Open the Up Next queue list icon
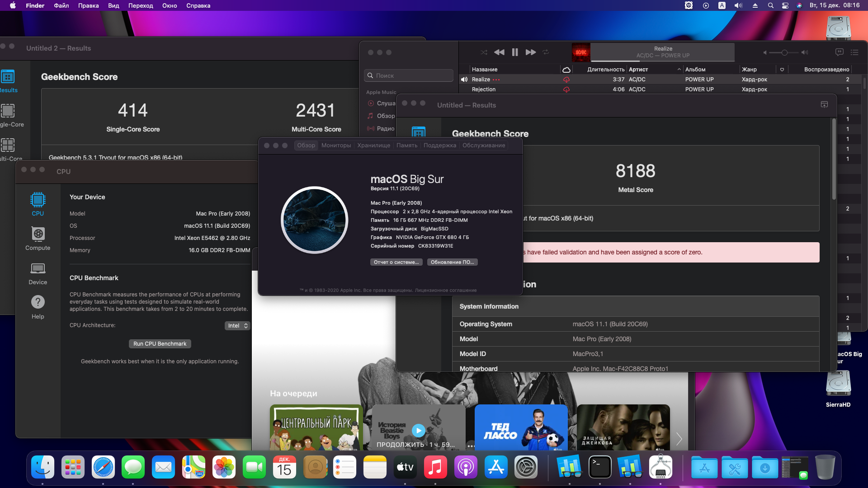868x488 pixels. (x=854, y=52)
